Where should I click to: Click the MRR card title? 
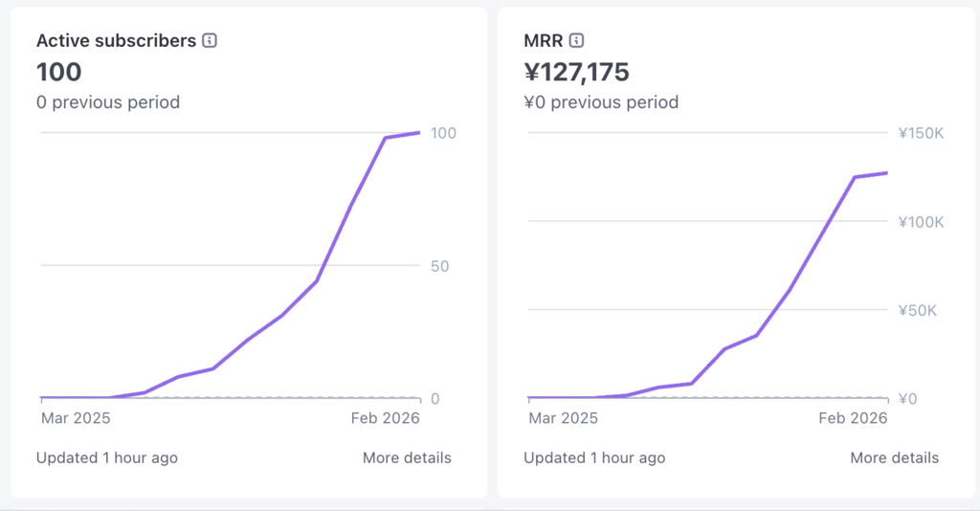[543, 41]
